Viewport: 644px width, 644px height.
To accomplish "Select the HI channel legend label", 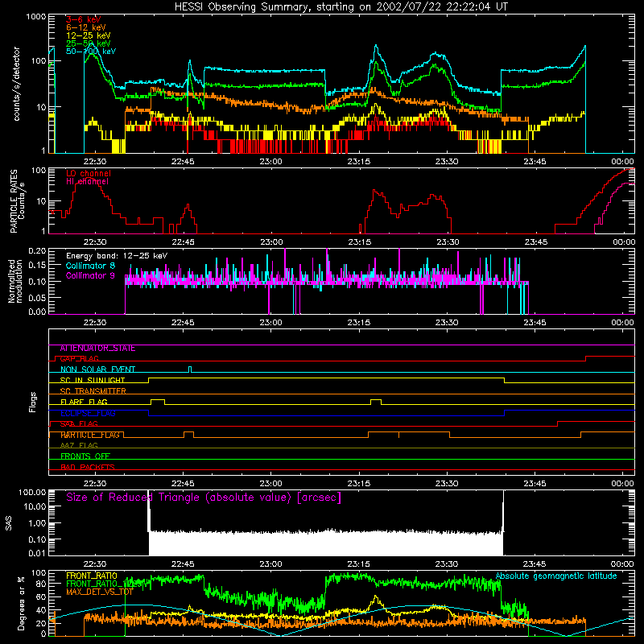I will pyautogui.click(x=87, y=182).
